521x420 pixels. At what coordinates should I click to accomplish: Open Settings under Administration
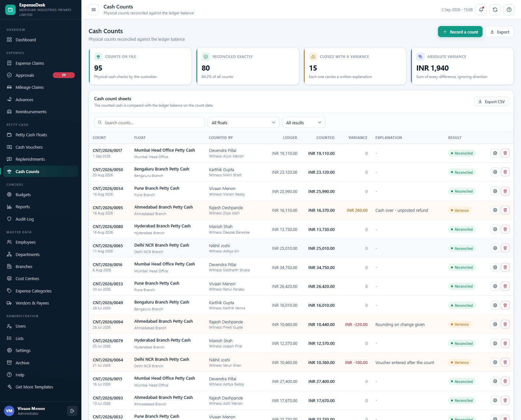pyautogui.click(x=41, y=350)
